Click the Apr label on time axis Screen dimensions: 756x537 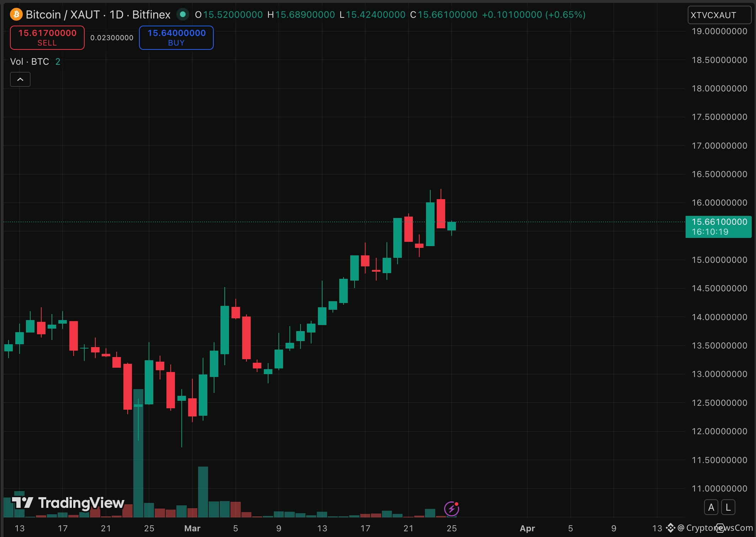(527, 528)
